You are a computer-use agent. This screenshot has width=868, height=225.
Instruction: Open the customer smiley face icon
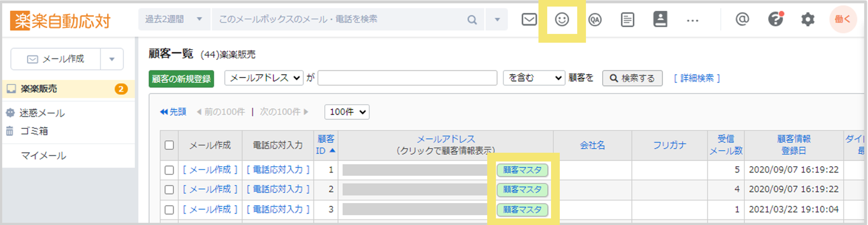[562, 20]
